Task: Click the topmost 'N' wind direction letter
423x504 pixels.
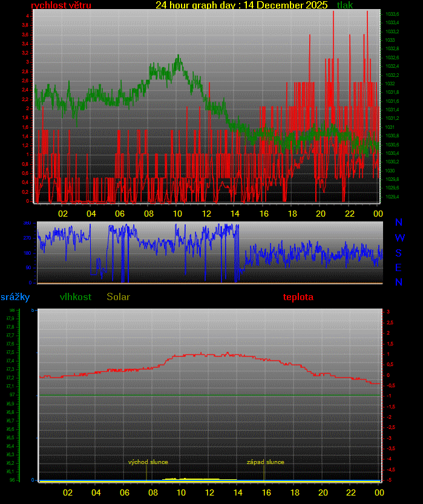Action: (398, 223)
